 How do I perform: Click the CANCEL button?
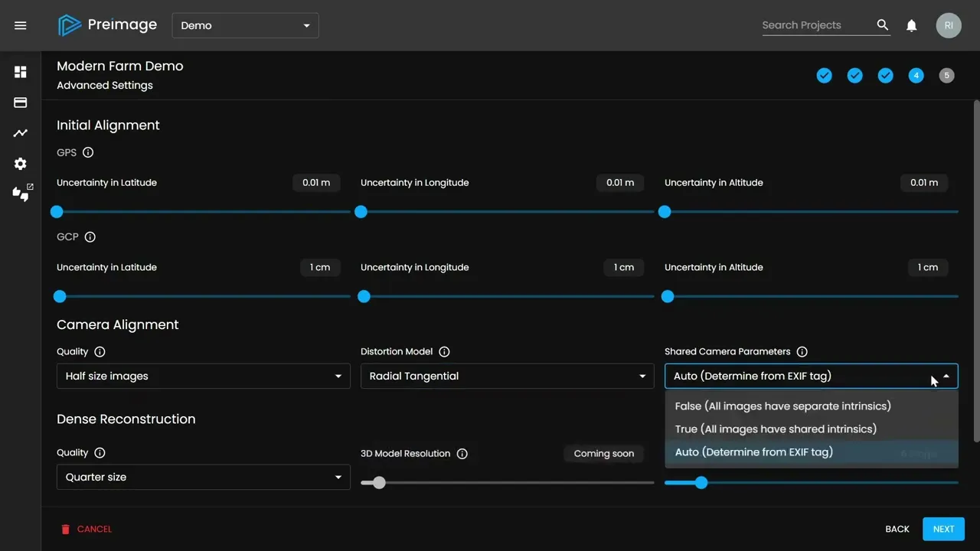87,529
